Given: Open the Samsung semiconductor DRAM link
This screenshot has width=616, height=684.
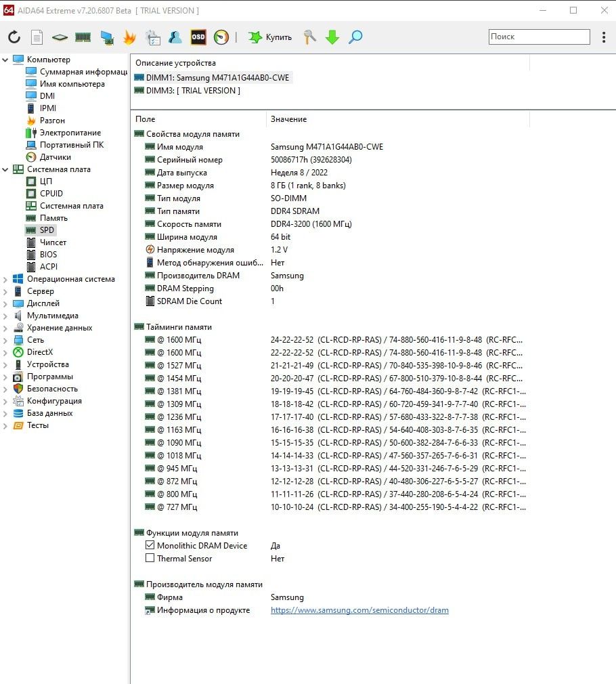Looking at the screenshot, I should pyautogui.click(x=359, y=610).
